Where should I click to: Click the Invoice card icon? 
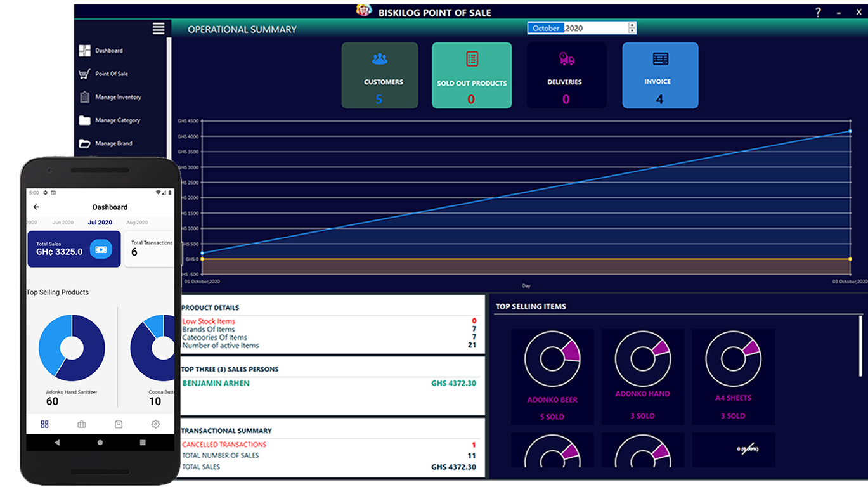pyautogui.click(x=660, y=59)
